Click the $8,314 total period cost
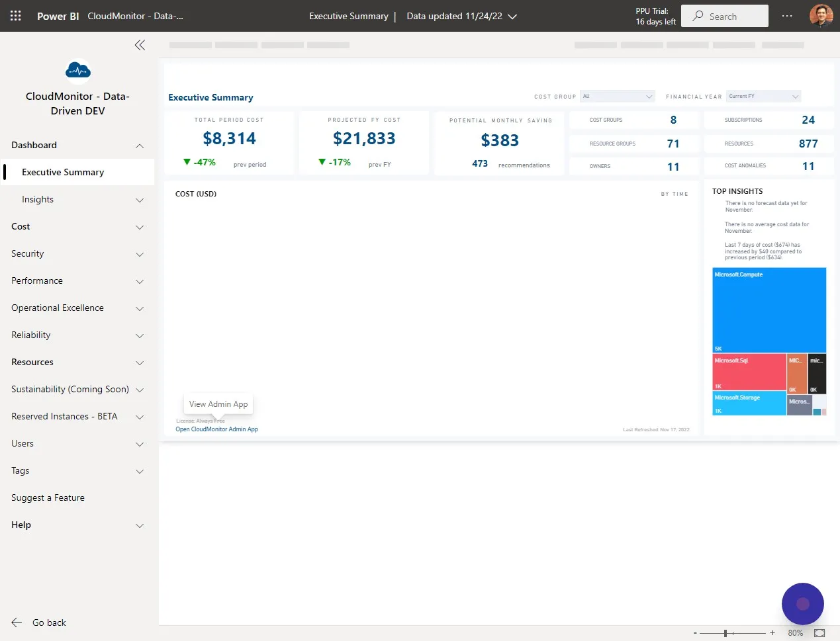Image resolution: width=840 pixels, height=641 pixels. (x=229, y=138)
